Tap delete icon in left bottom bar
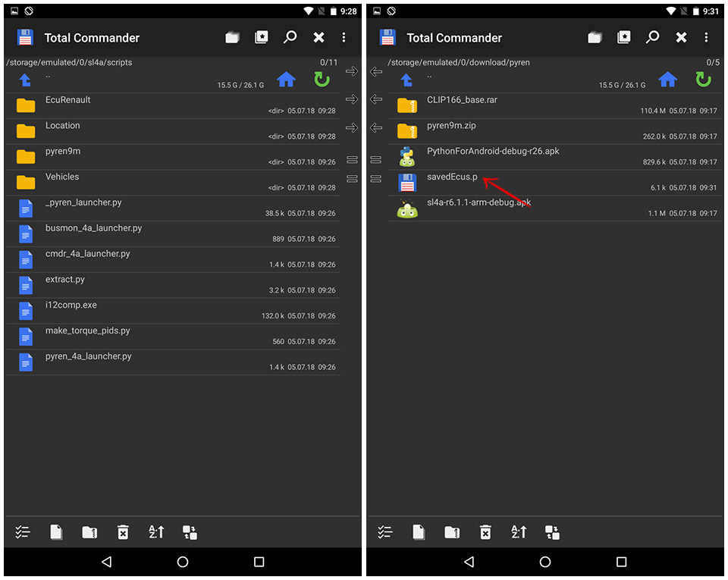The height and width of the screenshot is (580, 728). 123,531
